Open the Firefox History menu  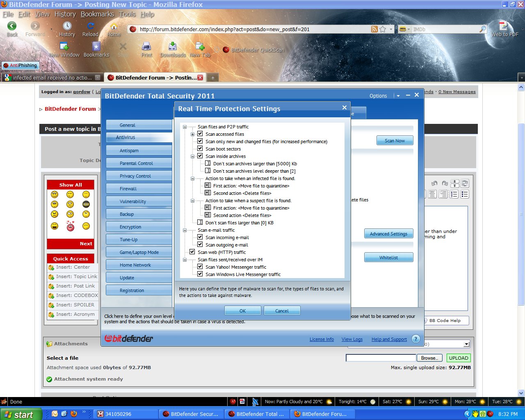[65, 14]
